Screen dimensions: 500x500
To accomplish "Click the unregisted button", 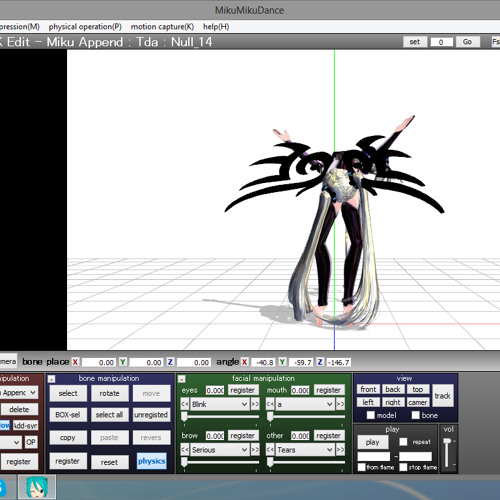I will coord(151,415).
